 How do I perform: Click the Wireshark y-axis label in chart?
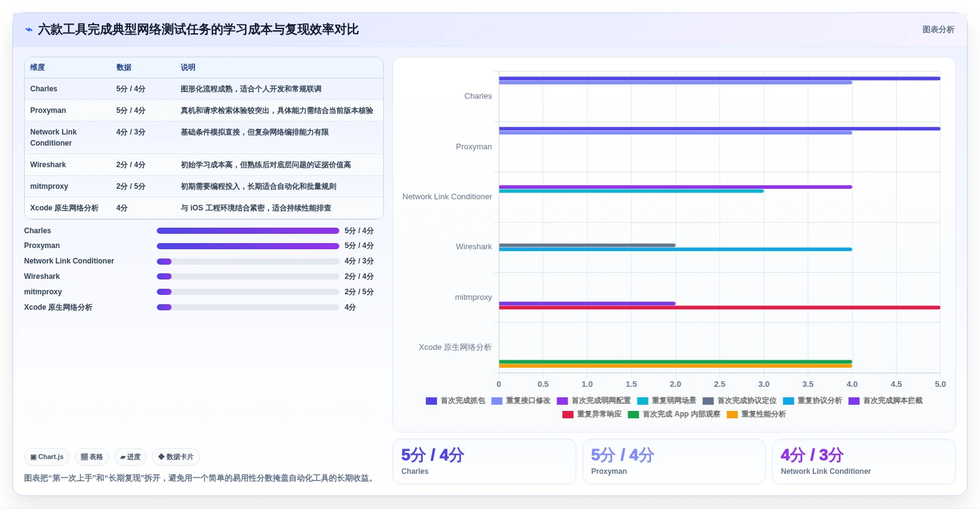click(474, 247)
